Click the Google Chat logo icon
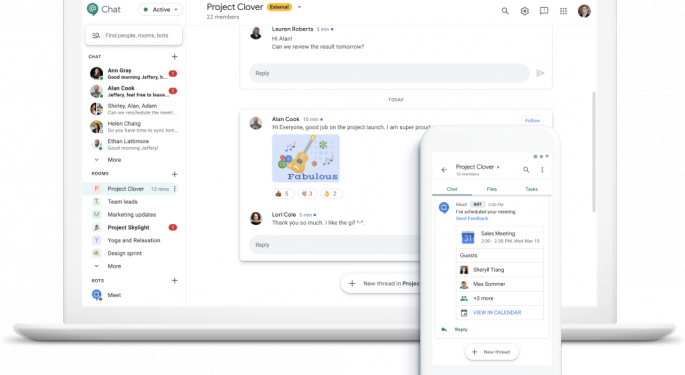 [x=92, y=9]
